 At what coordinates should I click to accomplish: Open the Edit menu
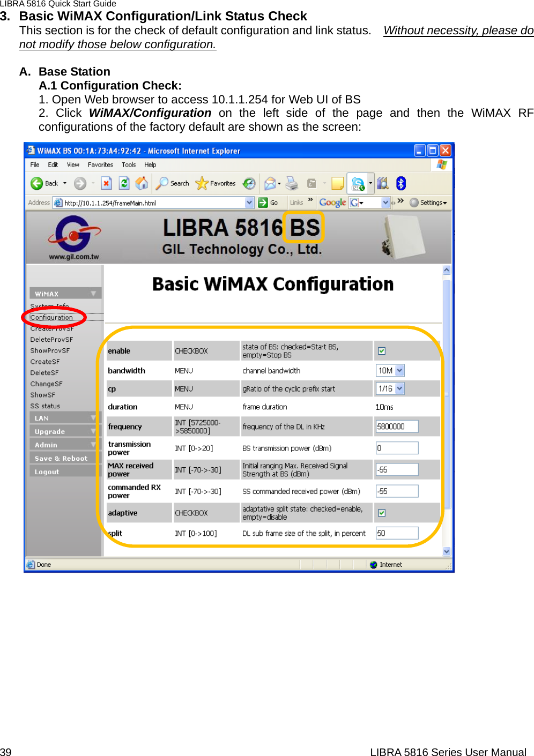pos(53,165)
